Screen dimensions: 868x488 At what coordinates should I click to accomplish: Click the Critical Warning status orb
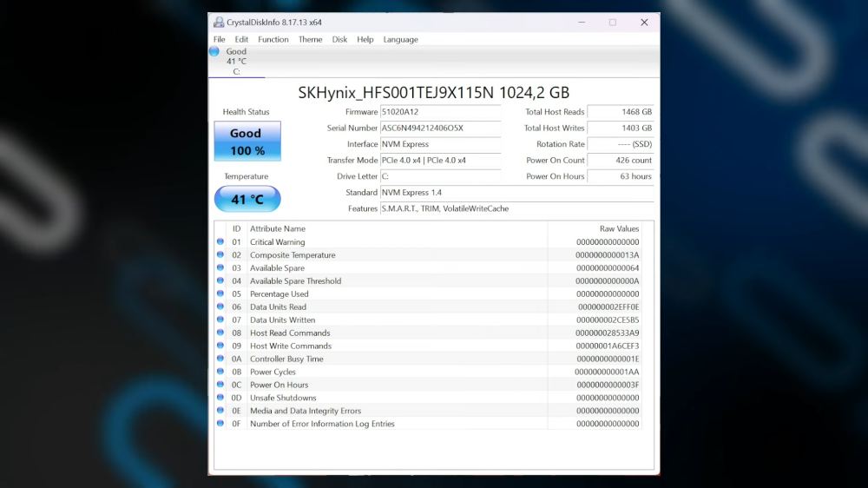[x=220, y=242]
